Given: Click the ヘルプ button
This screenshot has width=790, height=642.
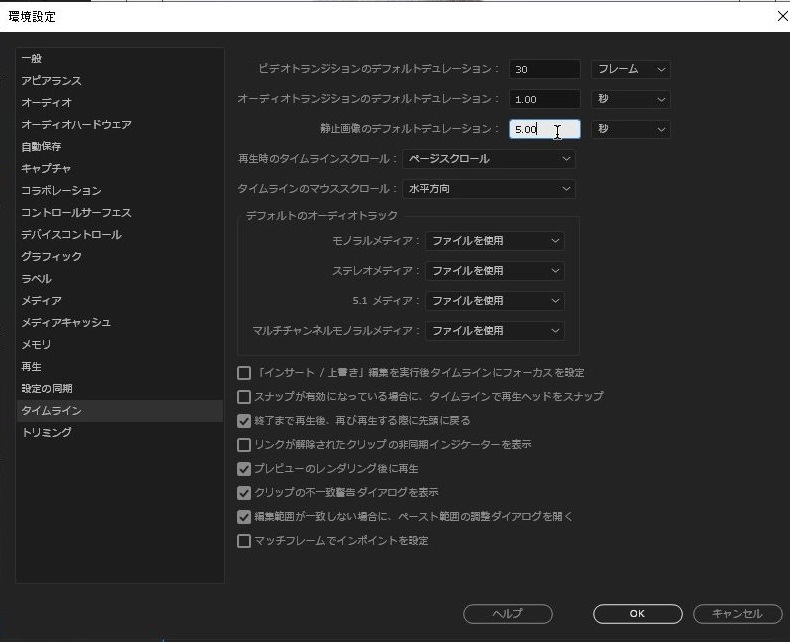Looking at the screenshot, I should (x=508, y=614).
